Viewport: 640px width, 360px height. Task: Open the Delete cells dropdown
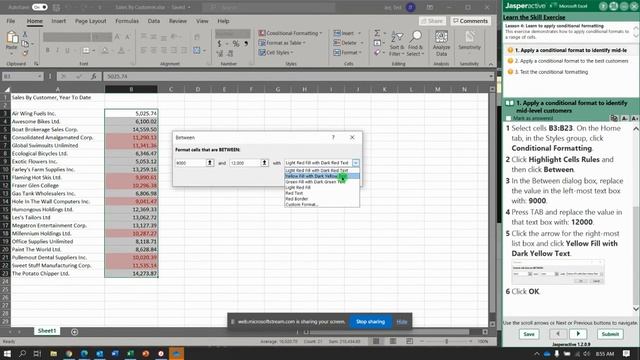tap(348, 43)
